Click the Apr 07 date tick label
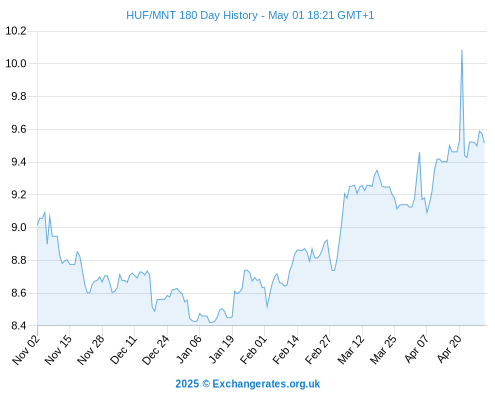This screenshot has height=400, width=495. [x=416, y=349]
